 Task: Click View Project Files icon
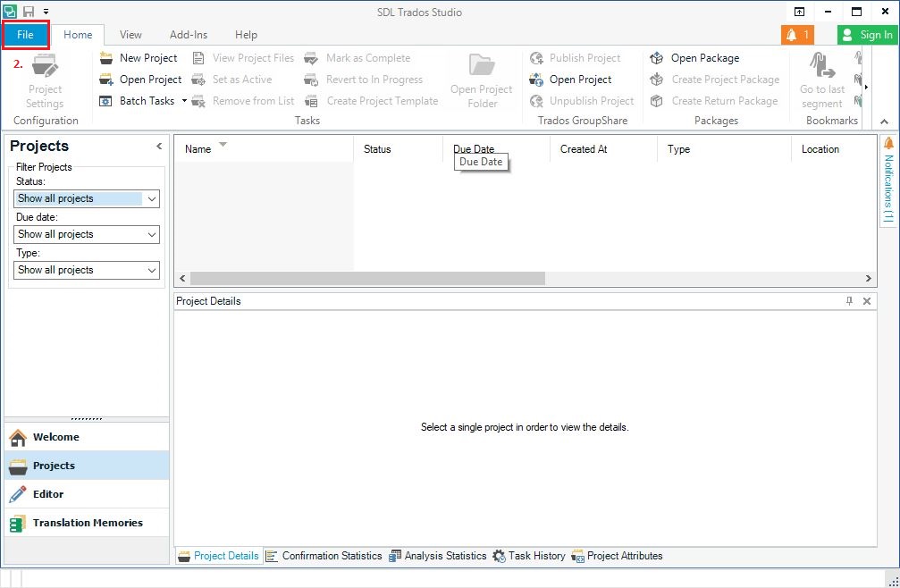[198, 58]
